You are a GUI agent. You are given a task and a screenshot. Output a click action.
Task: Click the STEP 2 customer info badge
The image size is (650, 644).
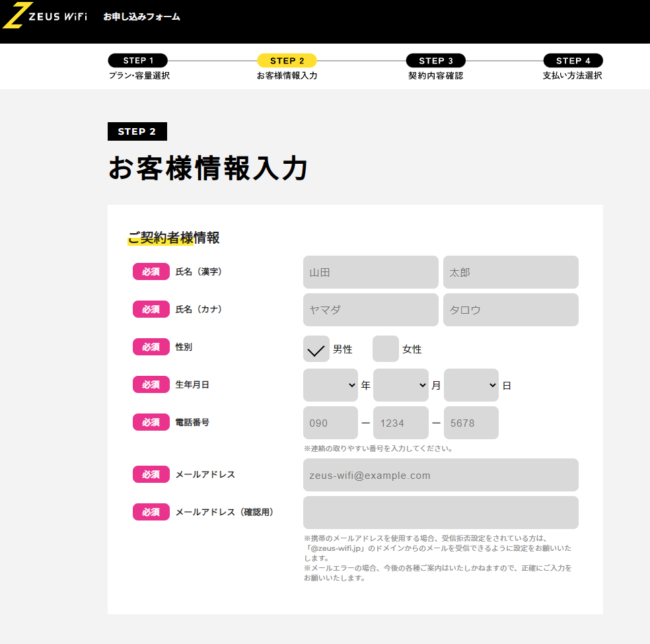point(287,61)
